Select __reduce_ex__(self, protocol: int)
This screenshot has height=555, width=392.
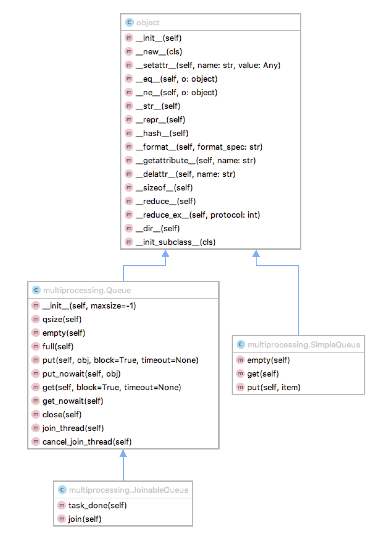point(198,215)
